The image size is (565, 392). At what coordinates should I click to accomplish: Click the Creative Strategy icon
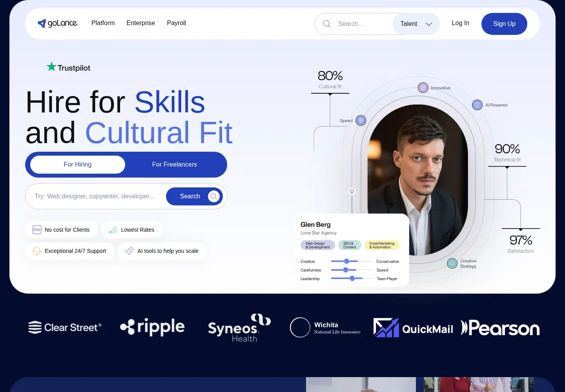(x=452, y=263)
